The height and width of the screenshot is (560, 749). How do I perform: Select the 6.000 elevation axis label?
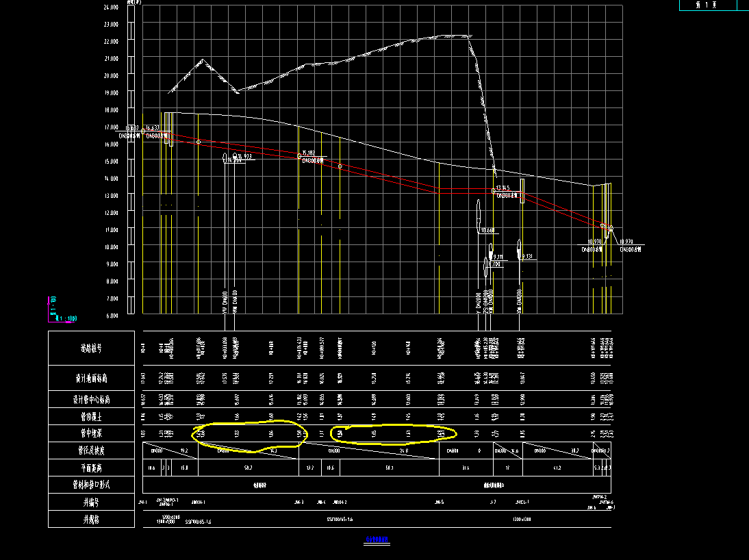[x=111, y=316]
